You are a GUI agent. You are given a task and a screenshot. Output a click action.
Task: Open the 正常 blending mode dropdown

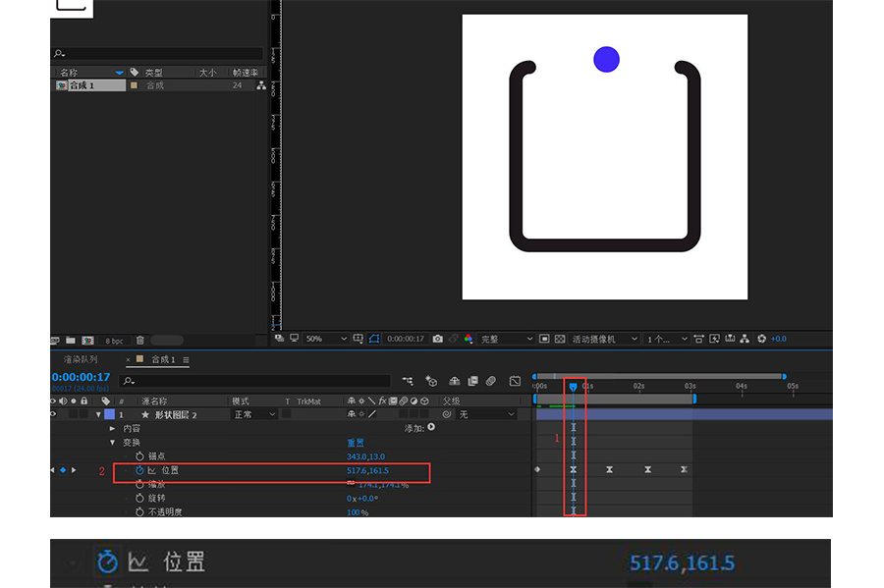point(252,415)
